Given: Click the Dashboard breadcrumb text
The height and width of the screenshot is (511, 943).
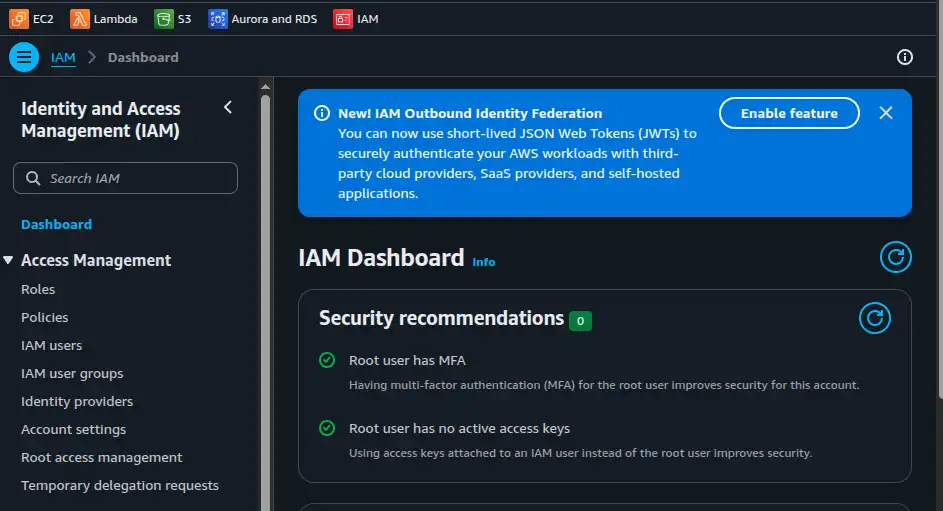Looking at the screenshot, I should pos(143,57).
